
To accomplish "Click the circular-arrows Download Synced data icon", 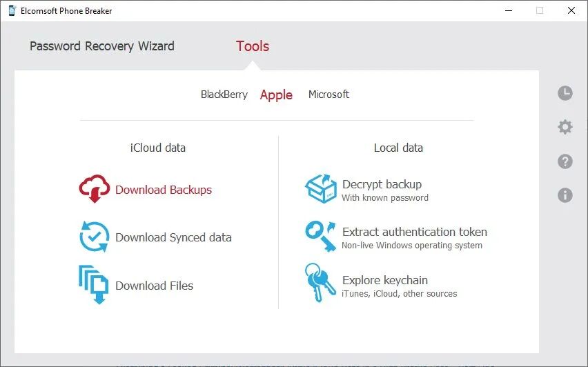I will click(x=95, y=237).
